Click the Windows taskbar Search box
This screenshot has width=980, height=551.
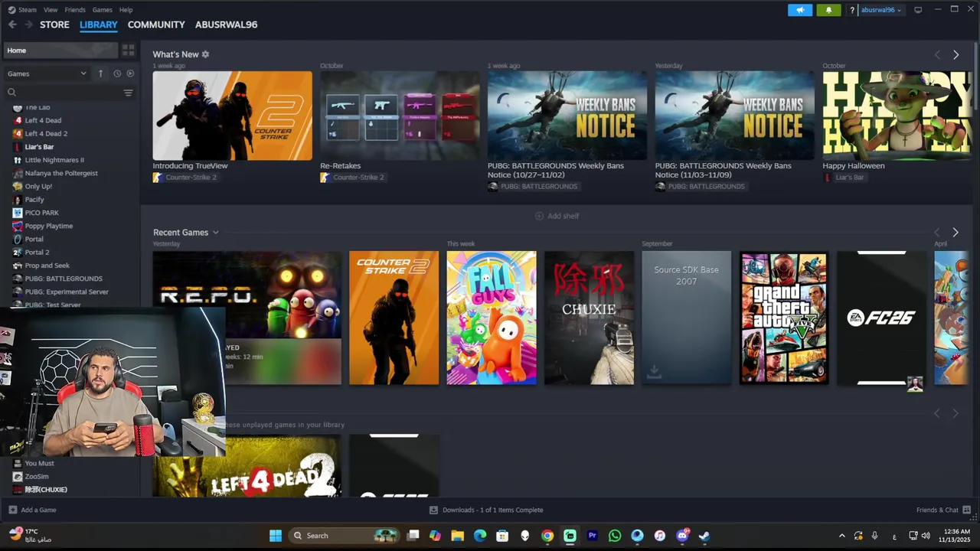[x=345, y=536]
